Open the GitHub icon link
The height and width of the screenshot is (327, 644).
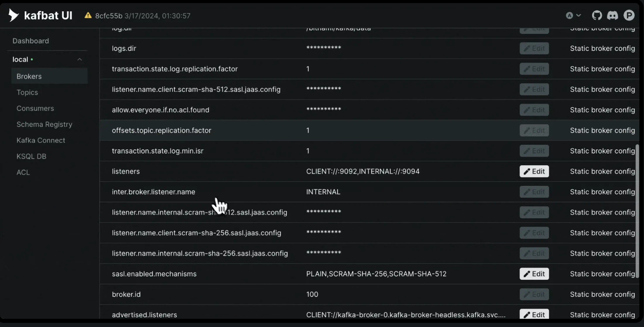point(597,15)
